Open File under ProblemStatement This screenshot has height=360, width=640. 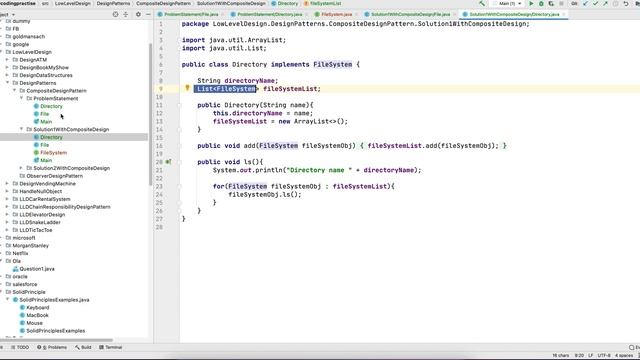(44, 114)
